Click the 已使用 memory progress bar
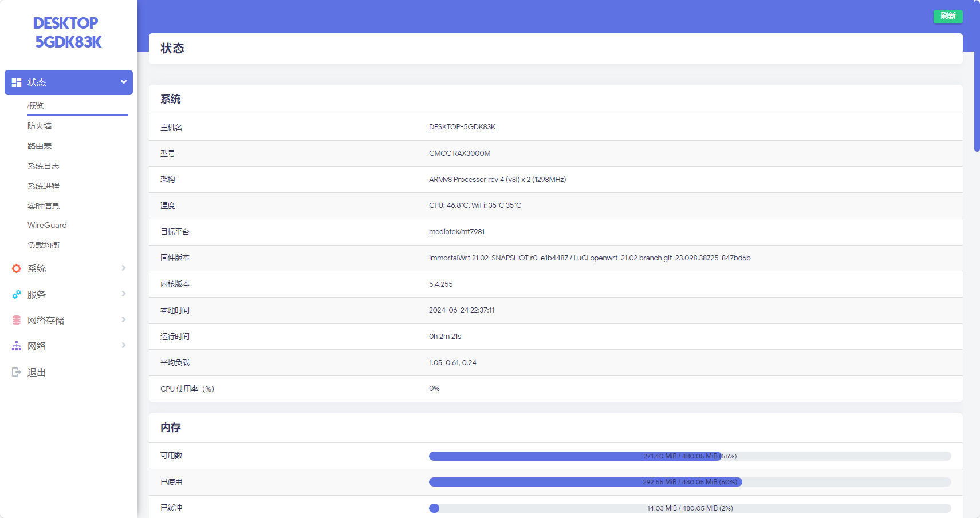The height and width of the screenshot is (518, 980). point(689,482)
